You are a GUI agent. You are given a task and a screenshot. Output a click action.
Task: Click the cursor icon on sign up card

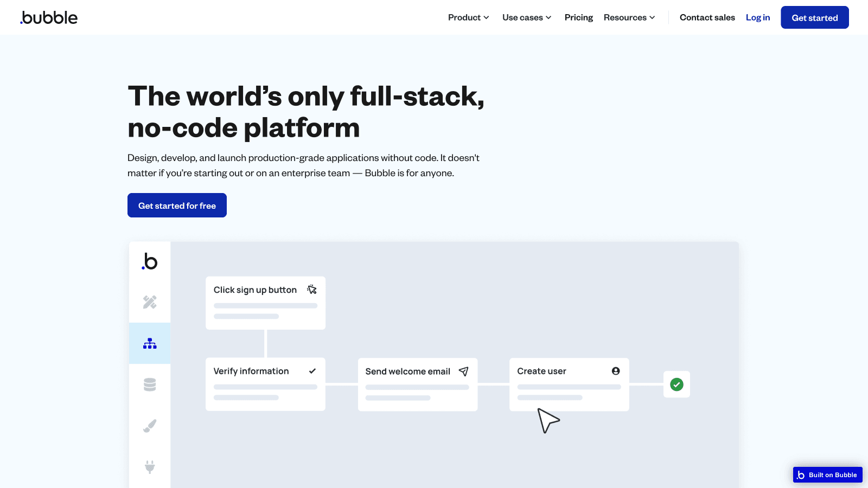coord(312,290)
